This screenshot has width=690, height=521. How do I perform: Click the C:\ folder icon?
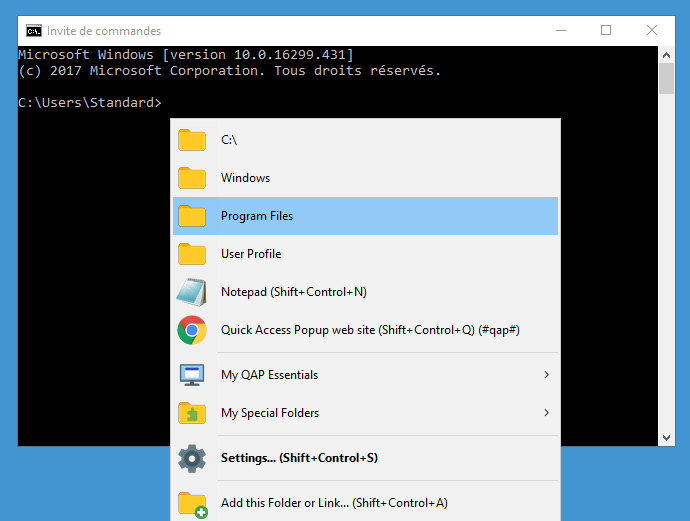tap(192, 140)
